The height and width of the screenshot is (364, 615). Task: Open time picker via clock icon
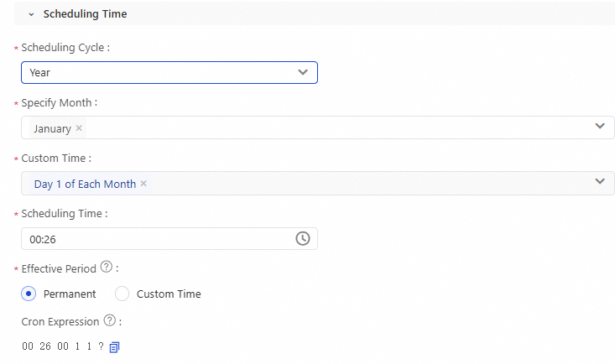303,238
